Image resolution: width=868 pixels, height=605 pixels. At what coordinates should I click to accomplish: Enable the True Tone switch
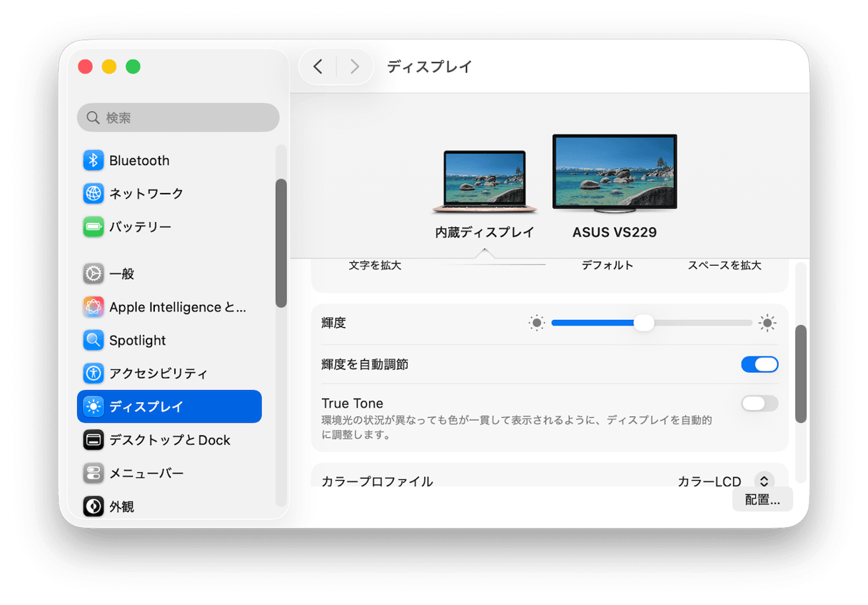coord(759,404)
